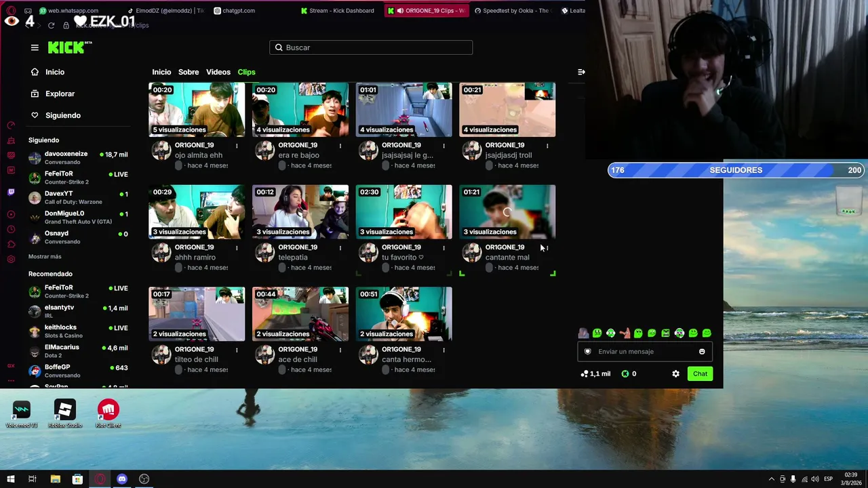Screen dimensions: 868x488
Task: Go to Inicio in the sidebar
Action: [55, 72]
